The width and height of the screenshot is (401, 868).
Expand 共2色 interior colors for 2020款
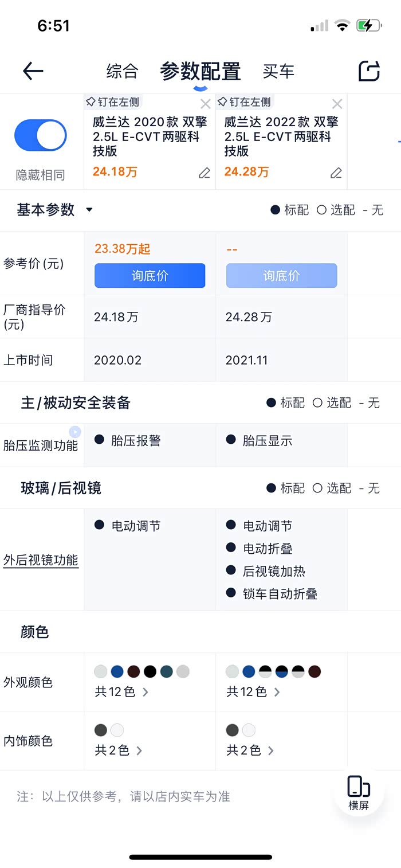point(119,750)
